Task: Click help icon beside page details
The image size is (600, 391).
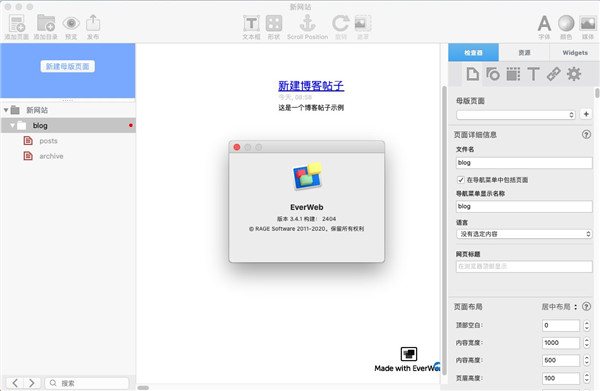Action: point(586,135)
